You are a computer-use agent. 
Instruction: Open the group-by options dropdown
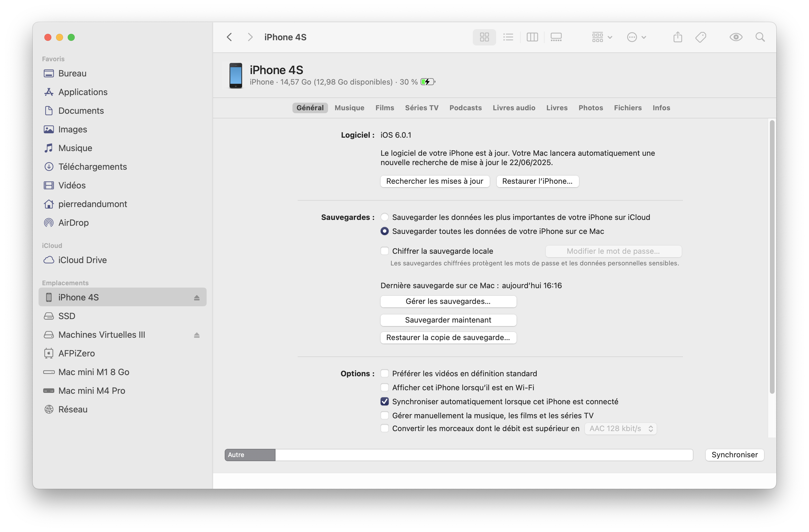pos(602,37)
